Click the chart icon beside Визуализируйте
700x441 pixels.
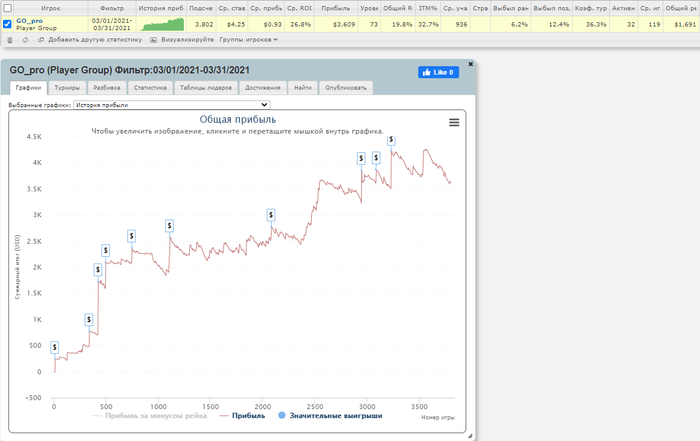[x=153, y=40]
